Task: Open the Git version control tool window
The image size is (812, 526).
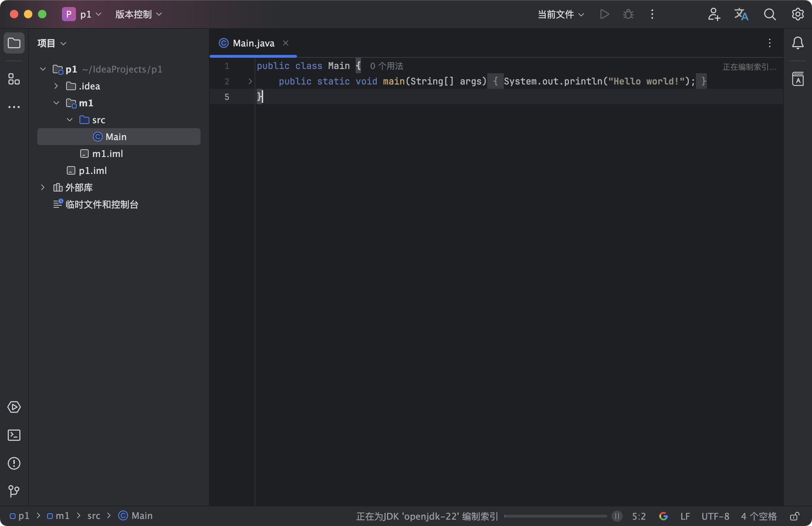Action: point(14,491)
